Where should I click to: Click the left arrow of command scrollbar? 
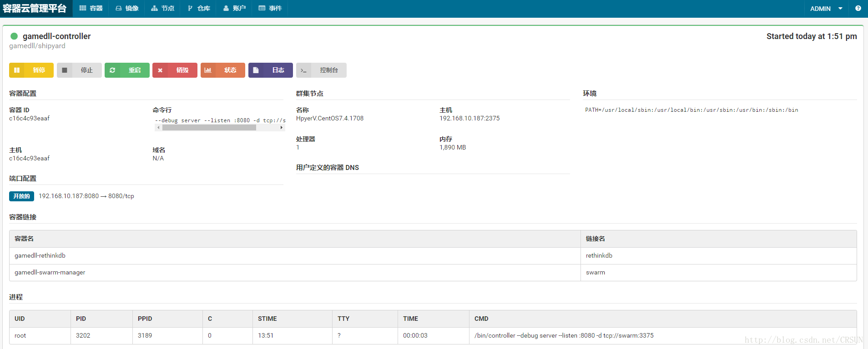(158, 128)
